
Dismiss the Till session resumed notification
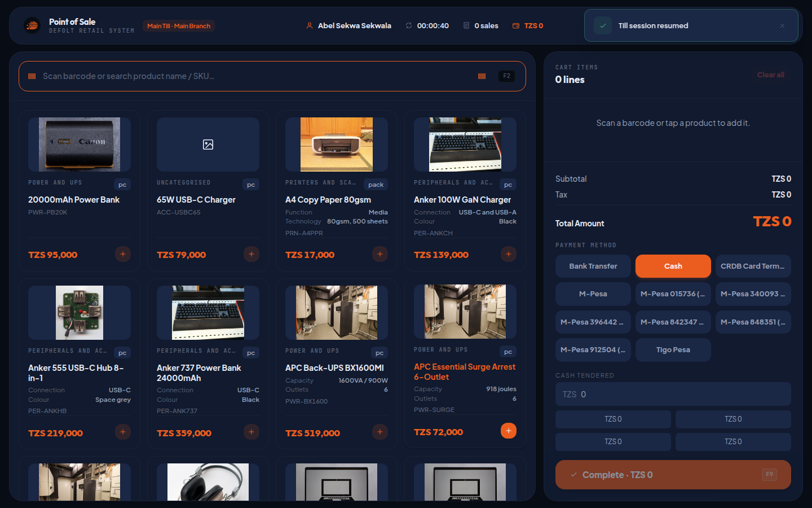782,25
